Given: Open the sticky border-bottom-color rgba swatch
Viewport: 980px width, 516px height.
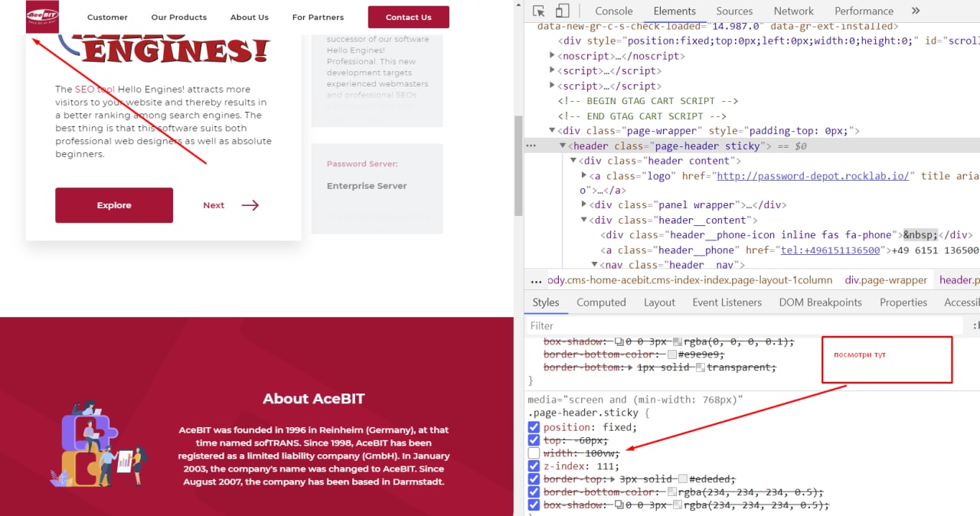Looking at the screenshot, I should click(671, 492).
